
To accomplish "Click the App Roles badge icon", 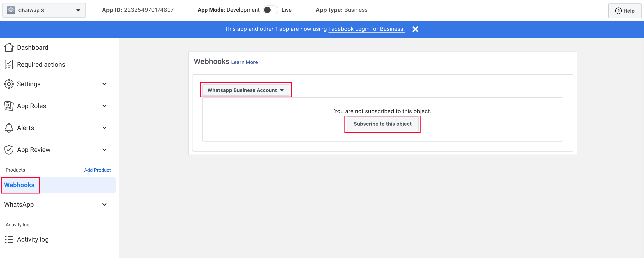I will tap(9, 106).
